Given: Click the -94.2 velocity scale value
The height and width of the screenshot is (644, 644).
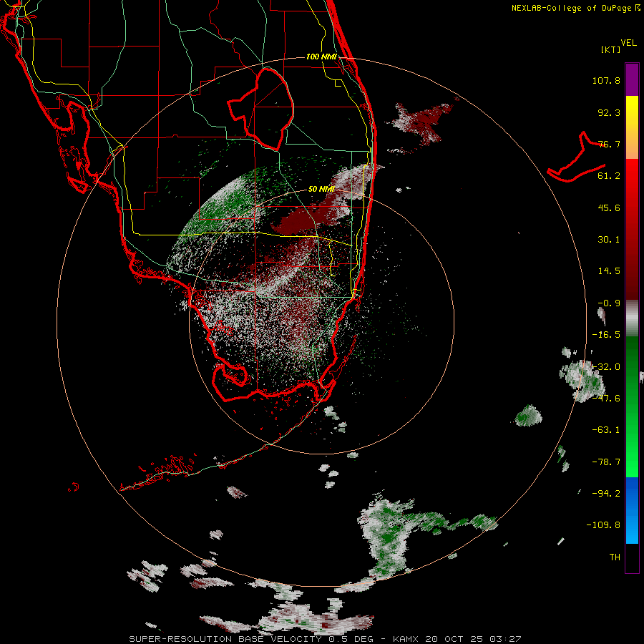Looking at the screenshot, I should (x=606, y=493).
